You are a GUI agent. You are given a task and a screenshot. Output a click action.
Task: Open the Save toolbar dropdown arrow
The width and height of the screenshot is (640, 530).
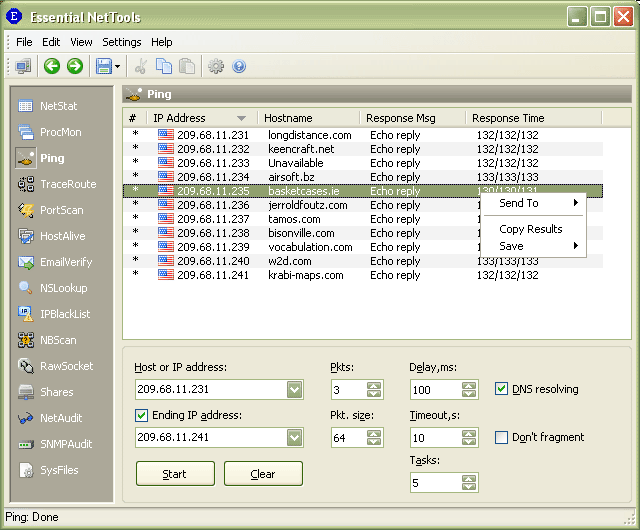point(118,66)
